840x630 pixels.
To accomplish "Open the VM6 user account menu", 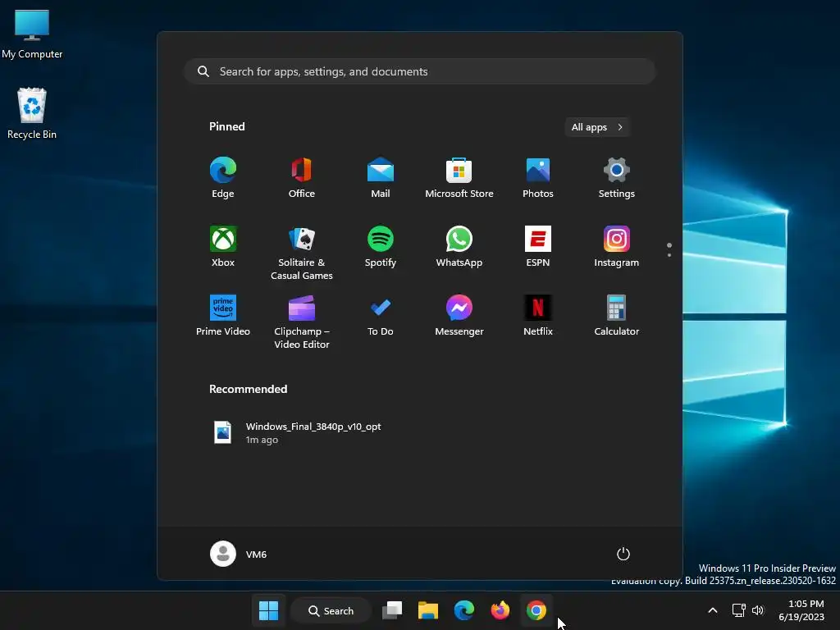I will (239, 554).
